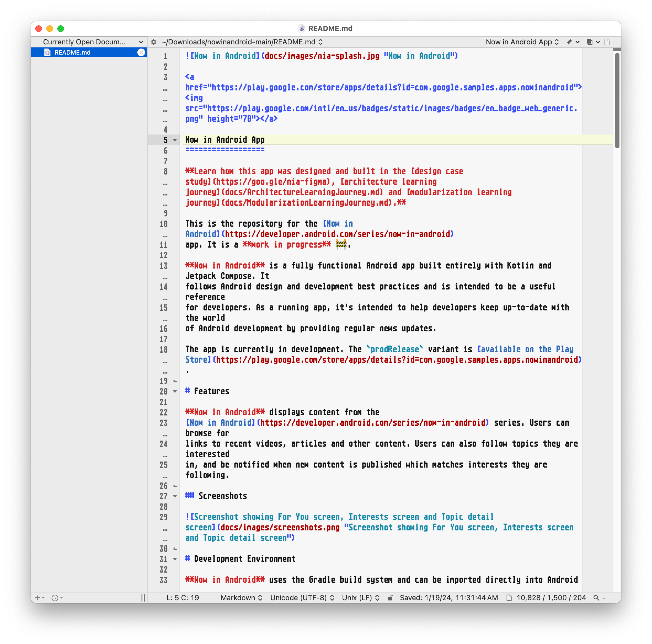Open the Unix (LF) line endings dropdown
The height and width of the screenshot is (644, 652).
(360, 597)
